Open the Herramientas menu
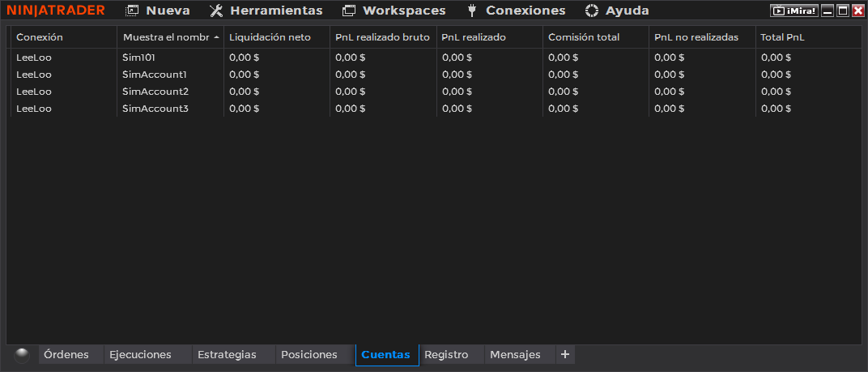 point(266,11)
